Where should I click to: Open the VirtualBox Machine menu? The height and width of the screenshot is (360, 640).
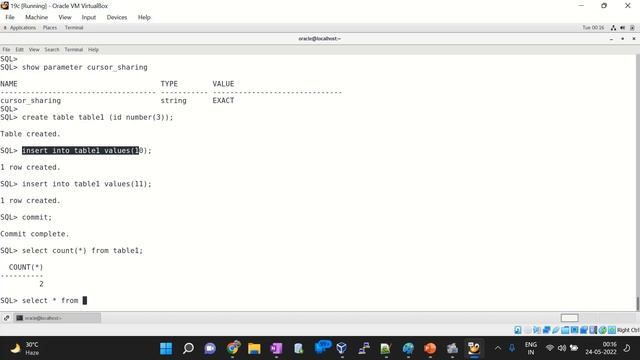coord(36,17)
